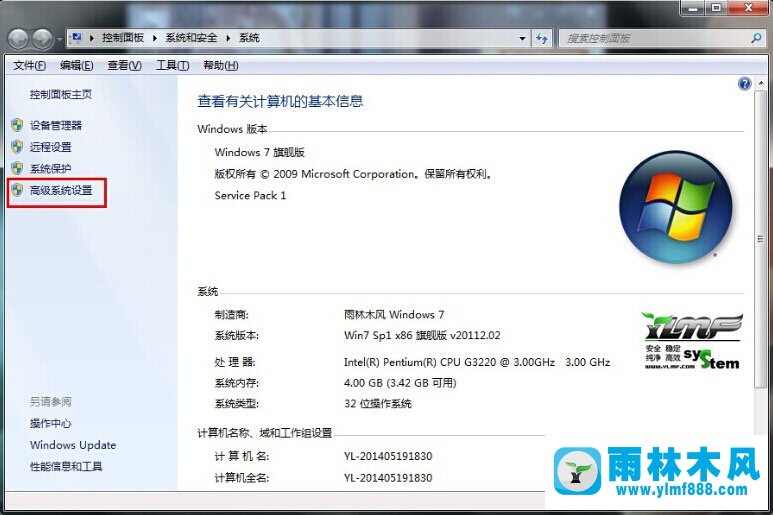Expand the arrow after 控制面板 breadcrumb
Viewport: 773px width, 515px height.
(x=154, y=38)
